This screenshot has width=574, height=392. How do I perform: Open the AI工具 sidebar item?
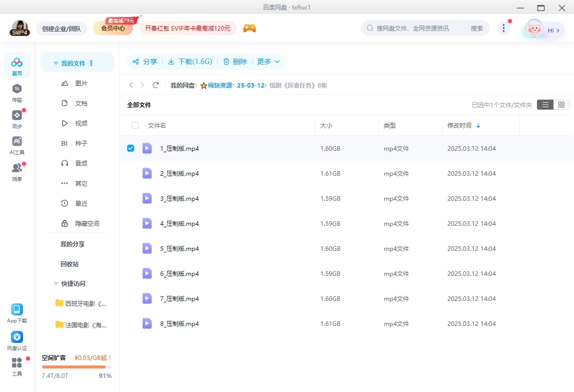tap(17, 145)
